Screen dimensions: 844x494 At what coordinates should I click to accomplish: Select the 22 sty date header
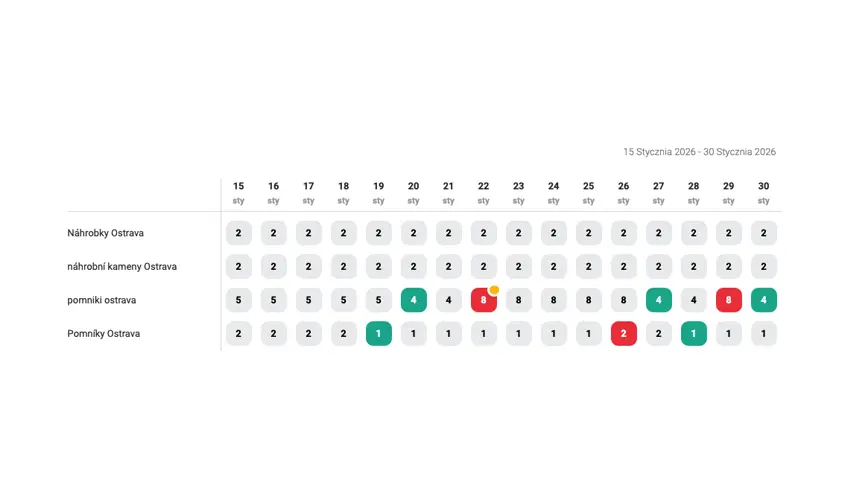[x=483, y=193]
